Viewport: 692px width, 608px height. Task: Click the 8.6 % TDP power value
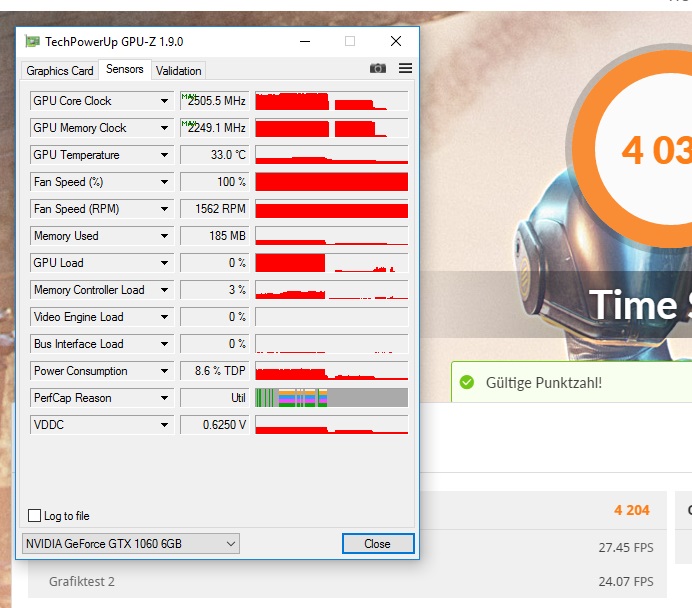tap(214, 371)
